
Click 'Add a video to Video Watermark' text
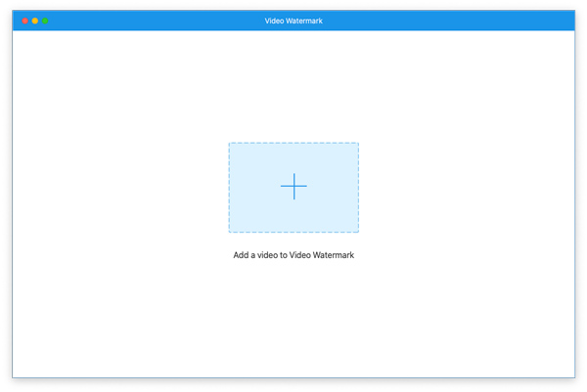tap(293, 255)
